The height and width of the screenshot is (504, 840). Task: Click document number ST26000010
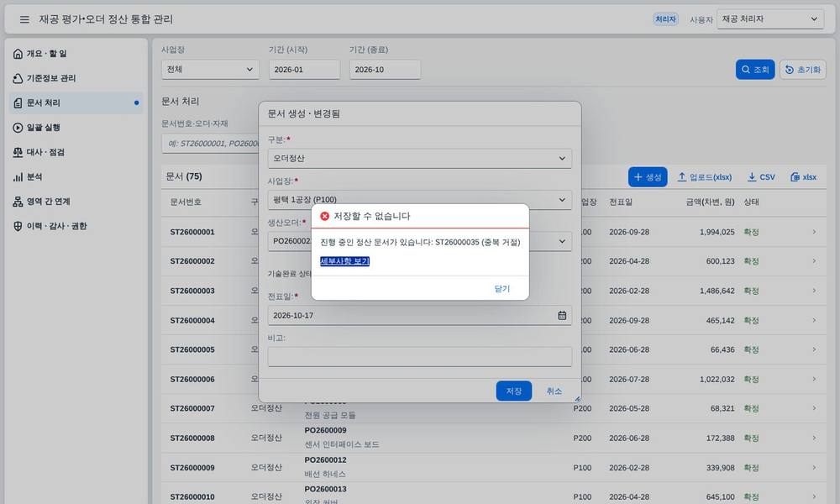(192, 496)
